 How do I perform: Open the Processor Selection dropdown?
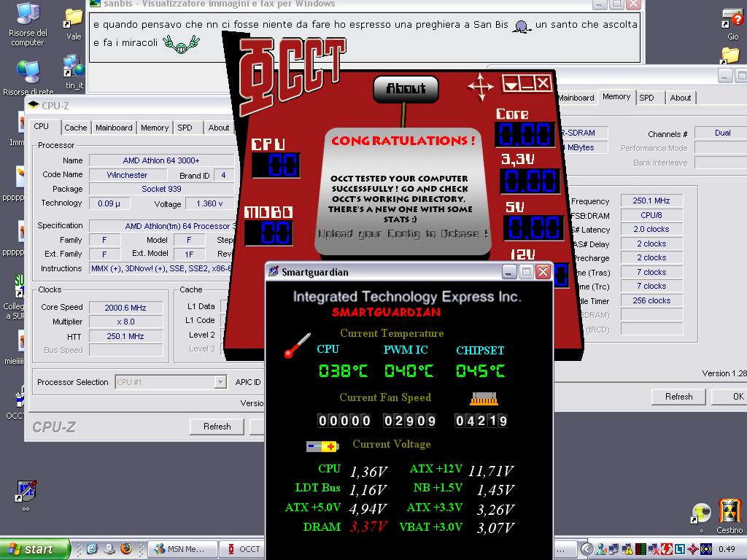(x=220, y=382)
